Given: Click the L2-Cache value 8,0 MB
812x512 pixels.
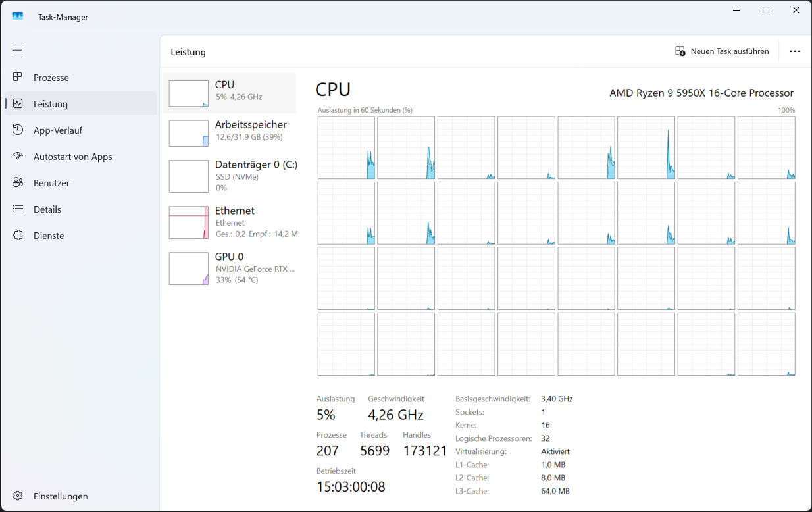Looking at the screenshot, I should click(x=553, y=478).
